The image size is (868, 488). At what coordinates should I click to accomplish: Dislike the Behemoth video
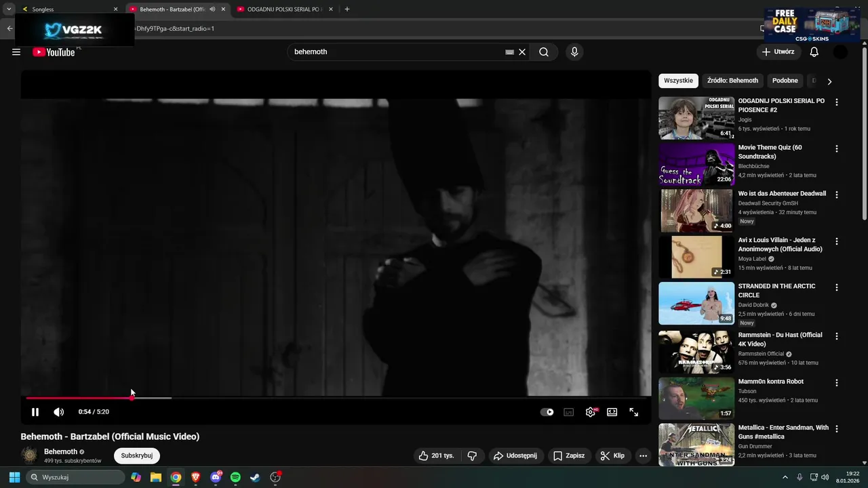coord(473,455)
